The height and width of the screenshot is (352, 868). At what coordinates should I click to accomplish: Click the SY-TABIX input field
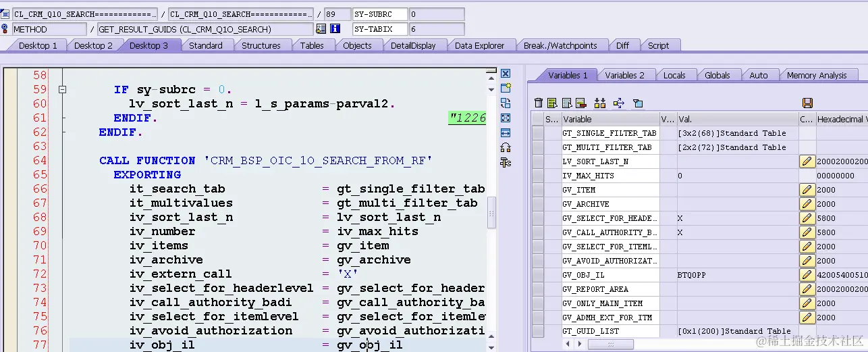pos(380,29)
